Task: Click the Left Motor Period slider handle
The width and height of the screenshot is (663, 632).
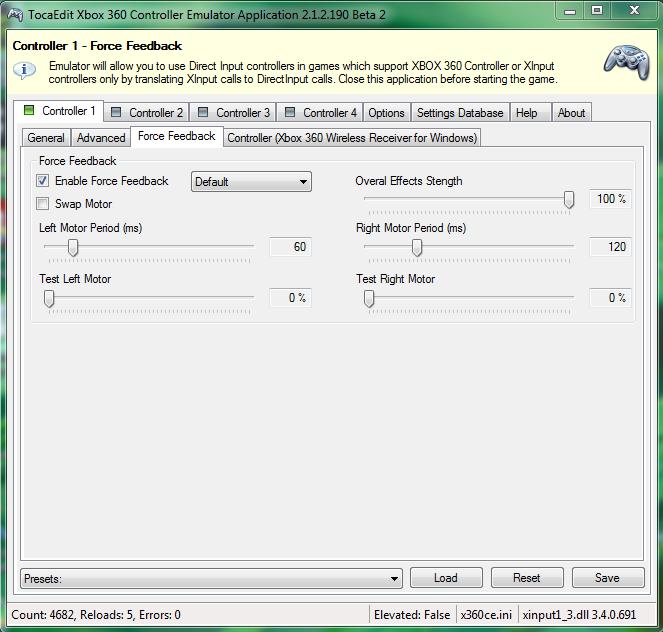Action: (x=73, y=247)
